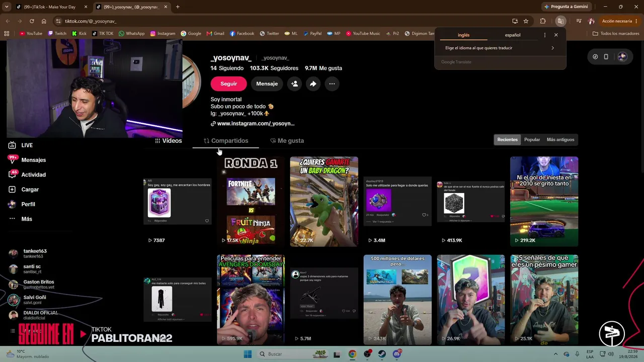644x362 pixels.
Task: Click the Mensaje button
Action: point(267,84)
